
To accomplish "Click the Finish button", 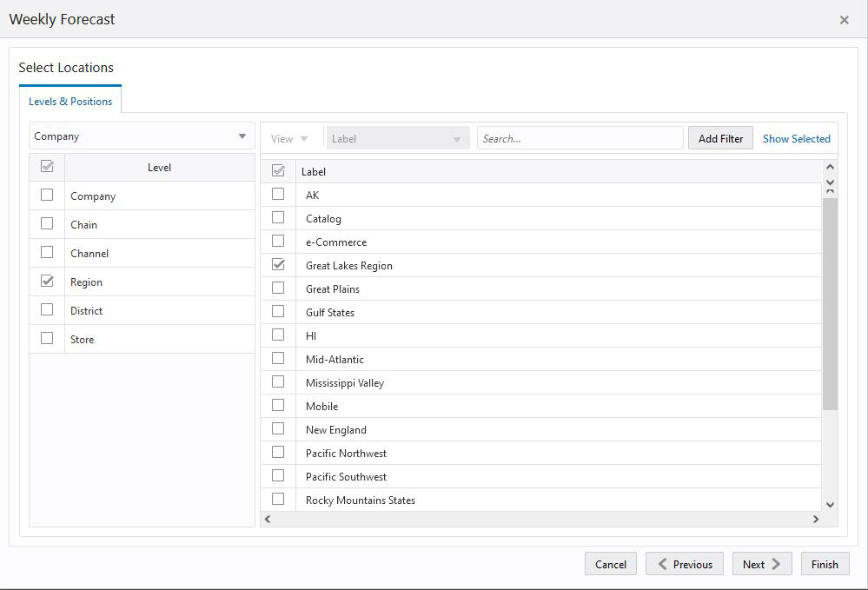I will point(825,563).
